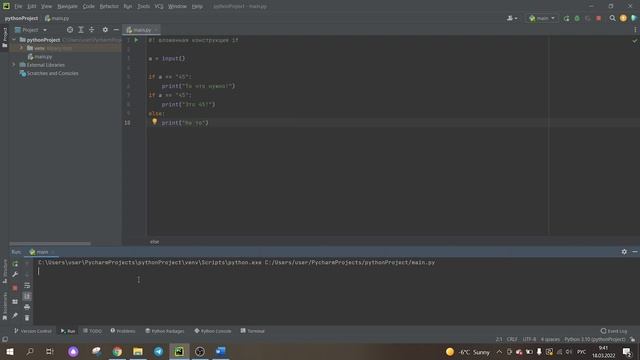The image size is (640, 360).
Task: Click run with coverage icon in toolbar
Action: [x=588, y=18]
